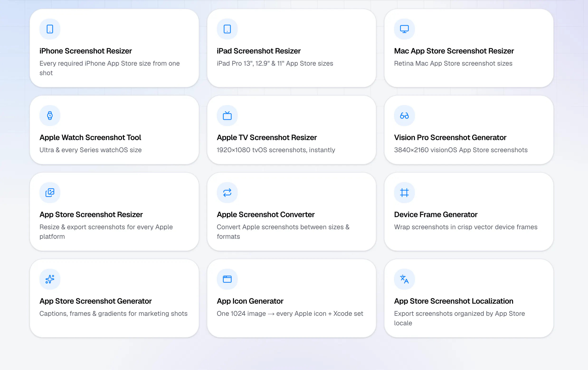Open the iPhone Screenshot Resizer title link
The height and width of the screenshot is (370, 588).
tap(86, 51)
